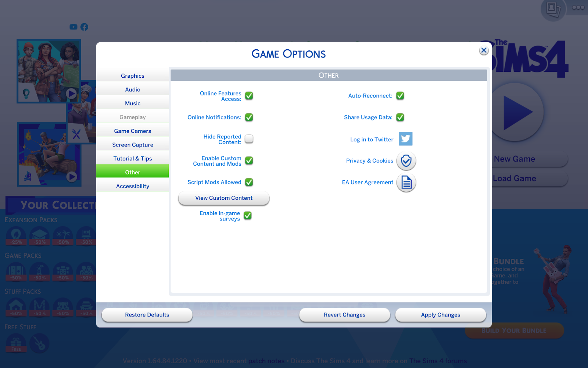Toggle Online Notifications checkbox
Viewport: 588px width, 368px height.
[249, 117]
